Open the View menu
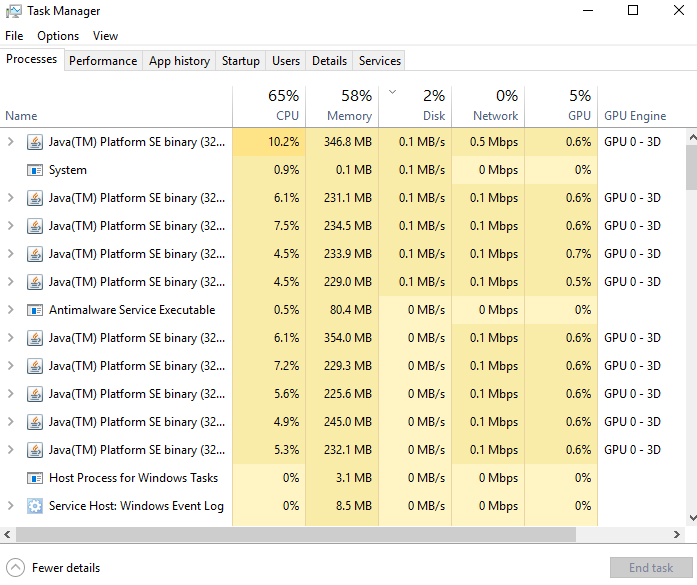 105,36
